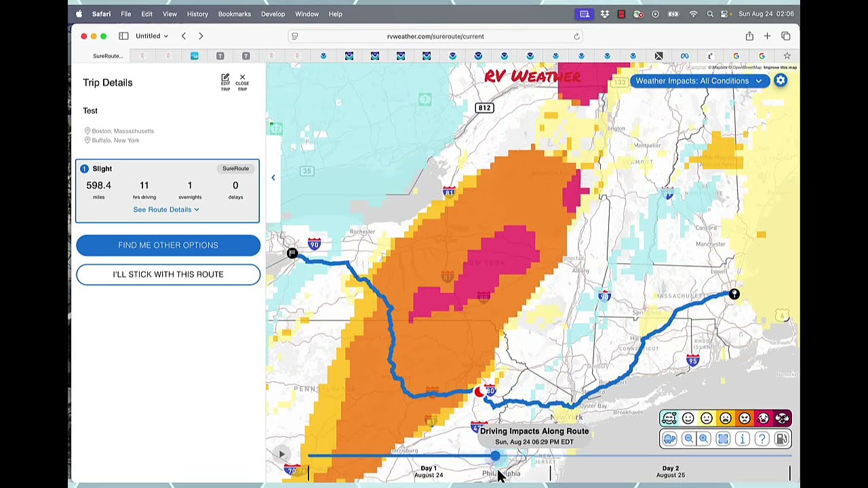Click the fit-to-extent frame icon
Screen dimensions: 868x488
(x=723, y=439)
